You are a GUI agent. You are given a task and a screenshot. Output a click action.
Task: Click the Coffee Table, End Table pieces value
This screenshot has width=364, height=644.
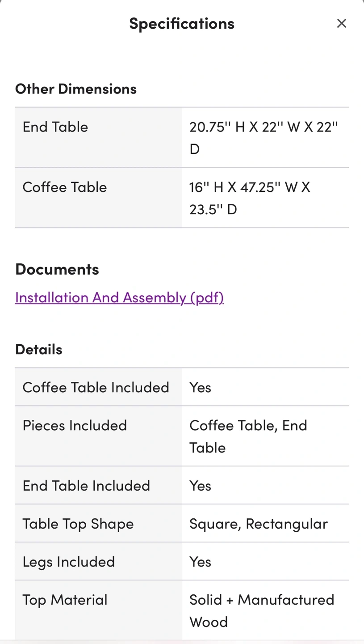pyautogui.click(x=248, y=436)
